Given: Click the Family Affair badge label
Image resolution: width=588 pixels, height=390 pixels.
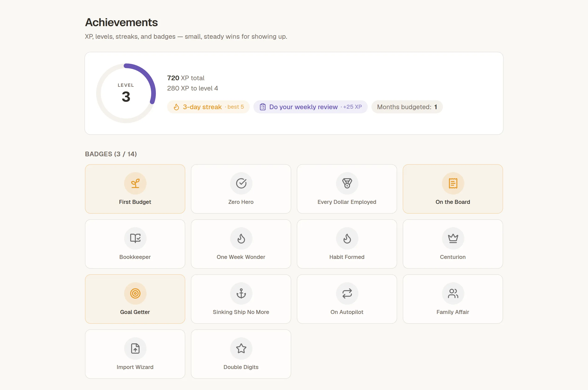Looking at the screenshot, I should coord(453,312).
